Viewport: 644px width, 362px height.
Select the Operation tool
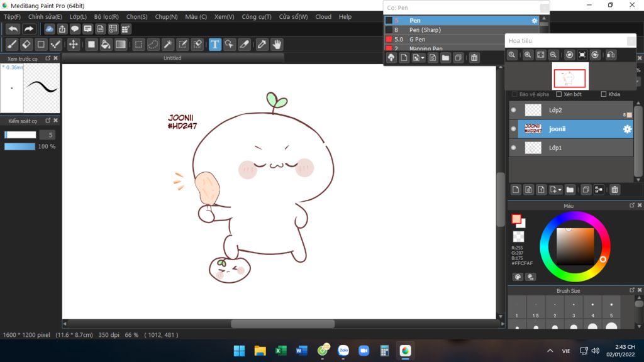coord(230,45)
